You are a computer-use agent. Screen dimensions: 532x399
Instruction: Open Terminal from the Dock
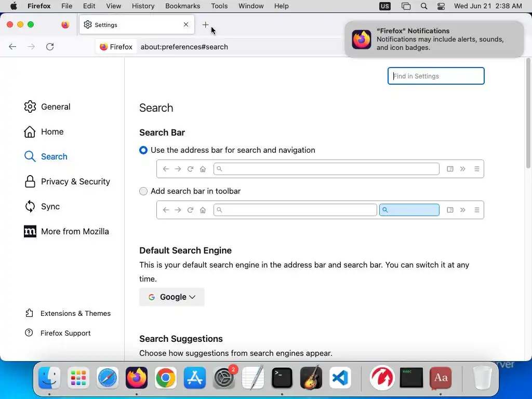pos(282,378)
